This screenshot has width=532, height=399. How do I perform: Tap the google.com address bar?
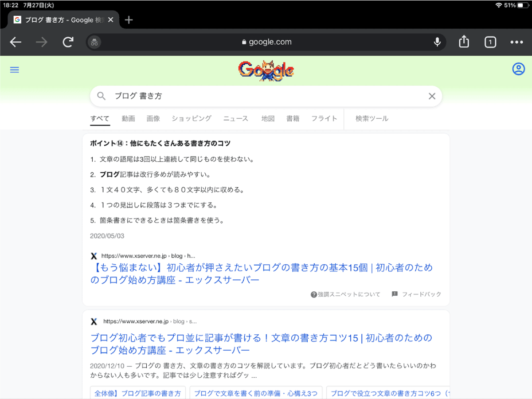click(x=266, y=42)
